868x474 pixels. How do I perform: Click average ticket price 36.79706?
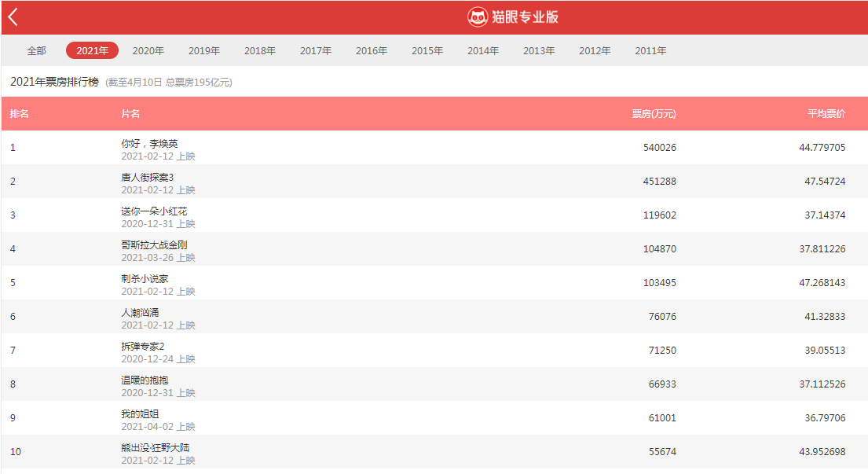825,417
